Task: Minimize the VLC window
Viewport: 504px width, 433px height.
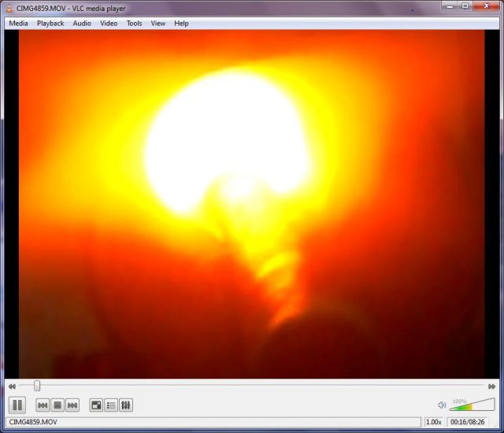Action: click(x=450, y=6)
